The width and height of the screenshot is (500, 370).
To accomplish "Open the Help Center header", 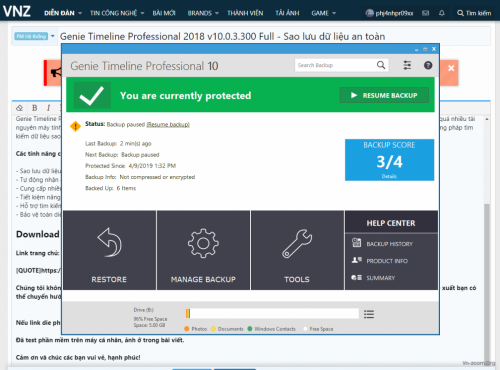I will [391, 223].
